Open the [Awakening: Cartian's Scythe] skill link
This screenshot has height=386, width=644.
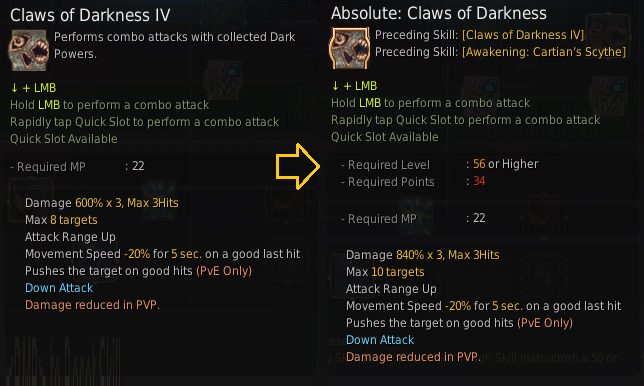click(x=544, y=52)
